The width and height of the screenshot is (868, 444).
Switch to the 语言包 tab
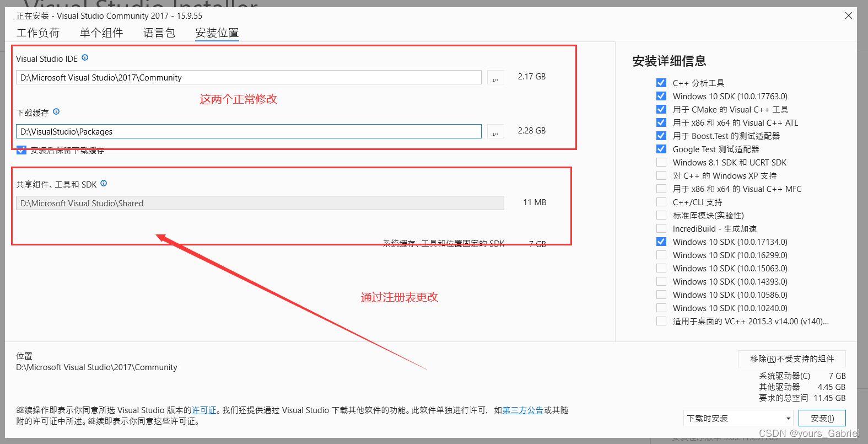point(159,33)
